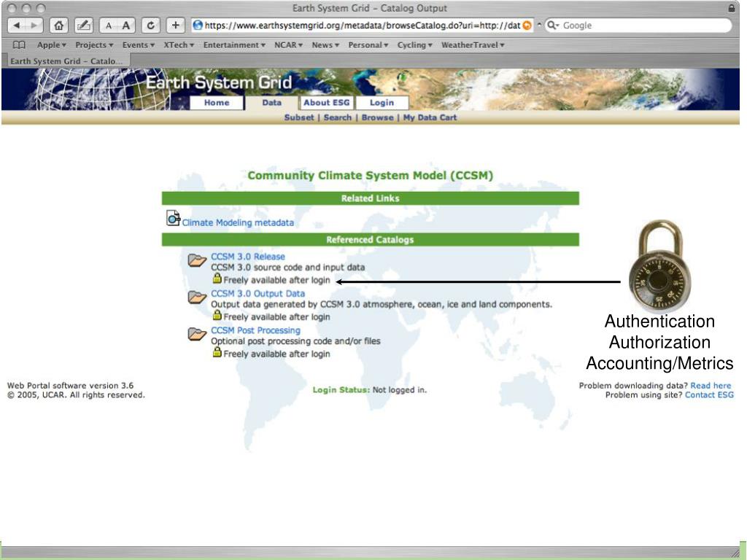Open the Personal bookmarks dropdown
This screenshot has height=560, width=747.
pos(368,44)
